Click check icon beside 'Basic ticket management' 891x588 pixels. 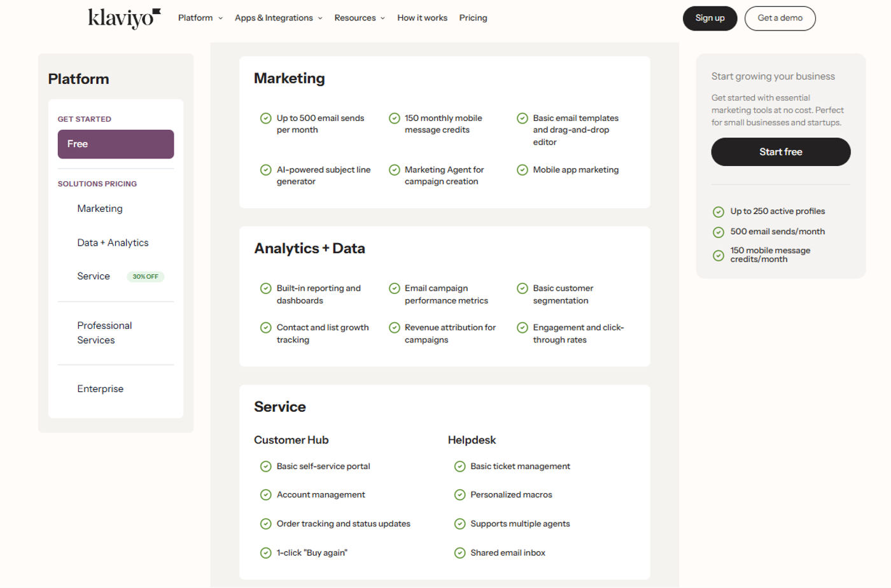(460, 466)
